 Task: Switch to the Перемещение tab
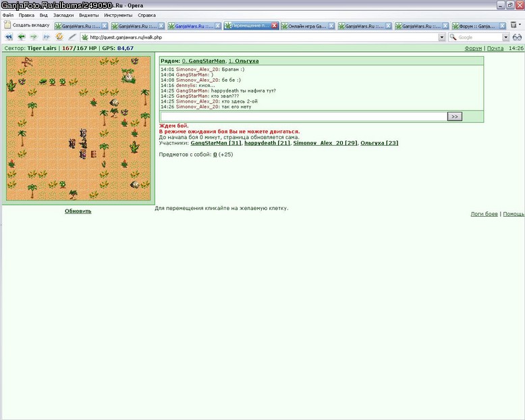248,26
